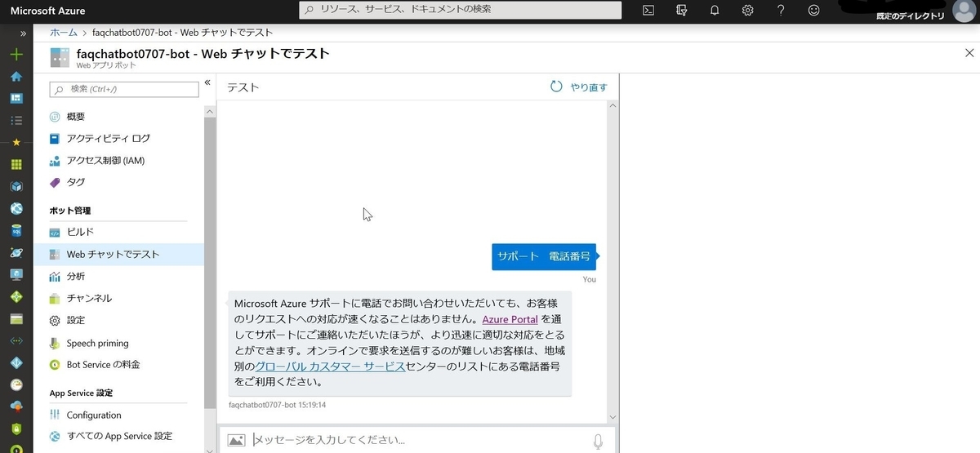This screenshot has height=453, width=980.
Task: Open Cloud Shell icon in top bar
Action: pos(648,11)
